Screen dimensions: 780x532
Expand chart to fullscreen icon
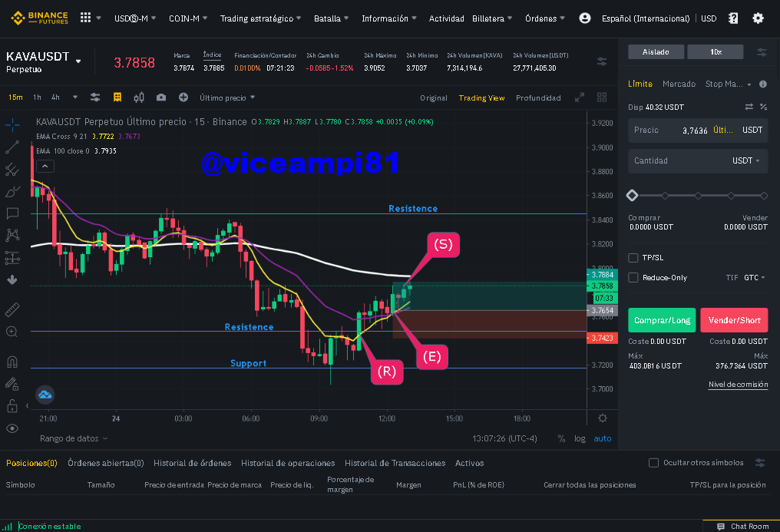[x=580, y=97]
